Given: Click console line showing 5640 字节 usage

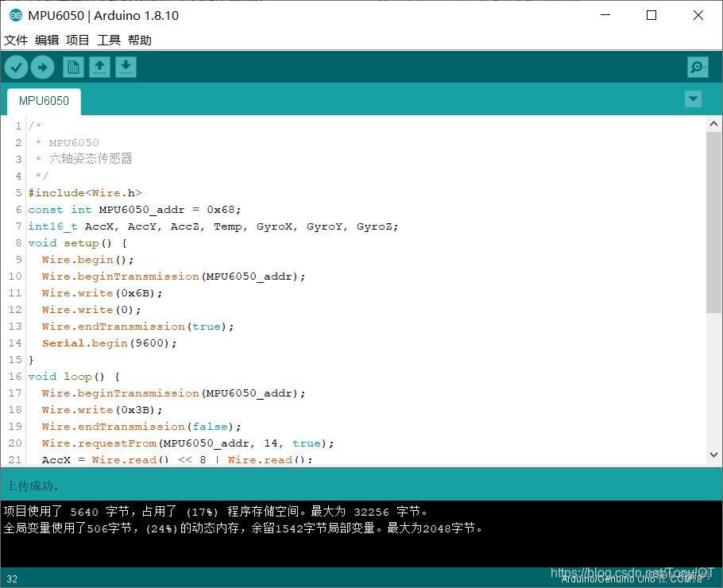Looking at the screenshot, I should click(216, 512).
